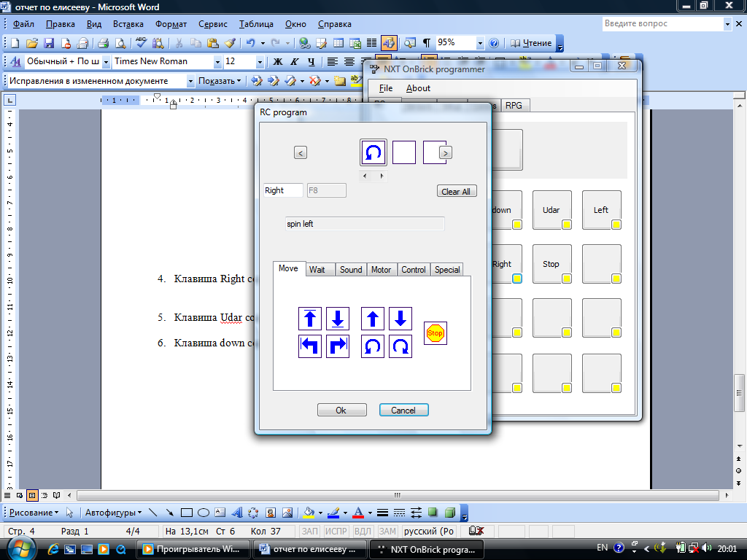Choose the turn left move icon
Screen dimensions: 747x560
(309, 346)
